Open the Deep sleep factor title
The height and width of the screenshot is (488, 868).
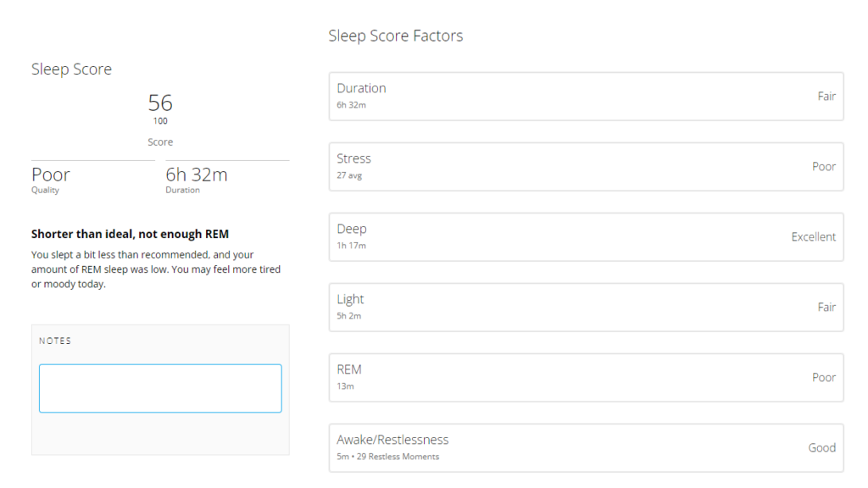[352, 229]
